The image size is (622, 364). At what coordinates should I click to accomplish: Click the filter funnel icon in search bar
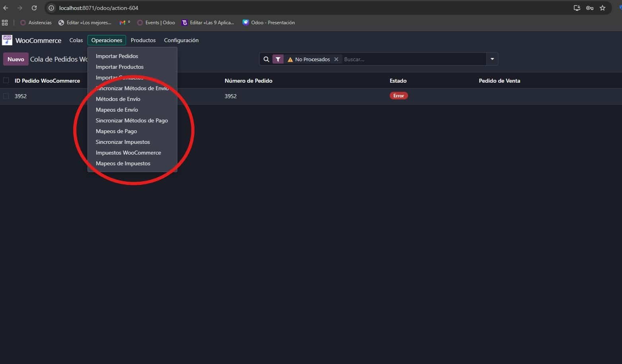coord(278,59)
